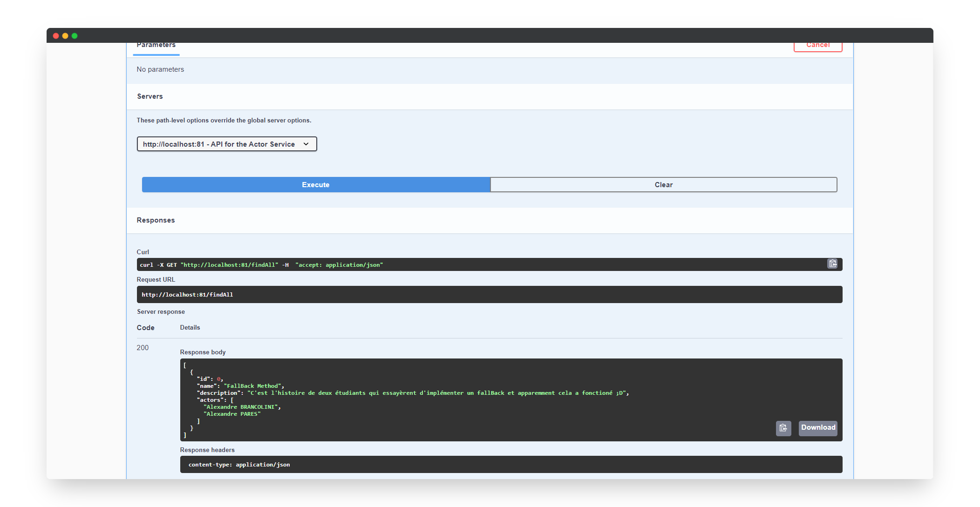Image resolution: width=980 pixels, height=507 pixels.
Task: Copy the curl command to clipboard
Action: 832,264
